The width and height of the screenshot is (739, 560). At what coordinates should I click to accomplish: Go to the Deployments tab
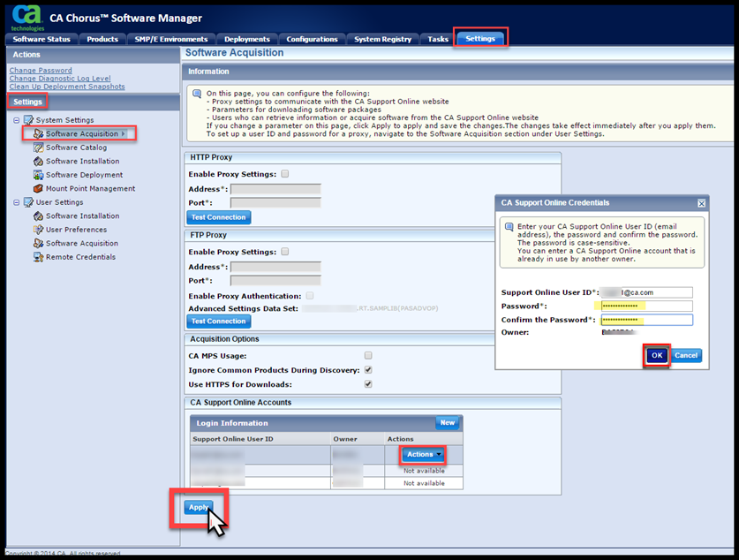pos(247,39)
